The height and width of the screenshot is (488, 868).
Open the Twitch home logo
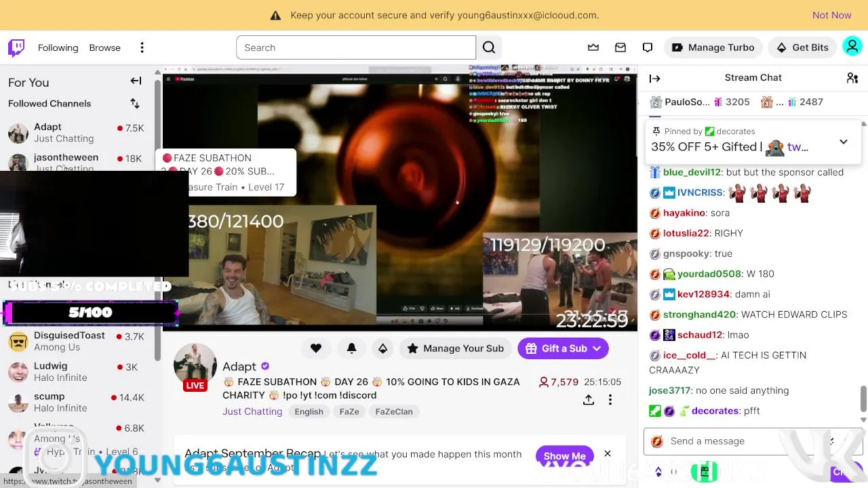pos(16,47)
